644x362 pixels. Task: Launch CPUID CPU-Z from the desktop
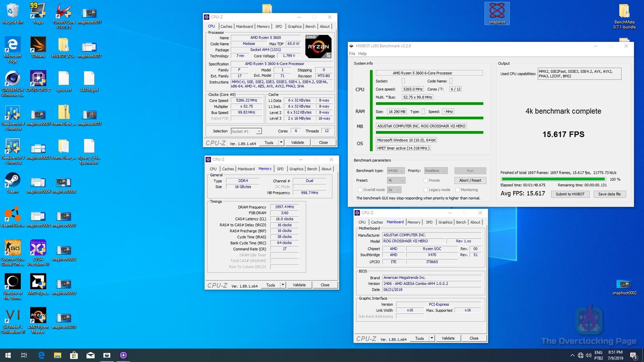[38, 79]
